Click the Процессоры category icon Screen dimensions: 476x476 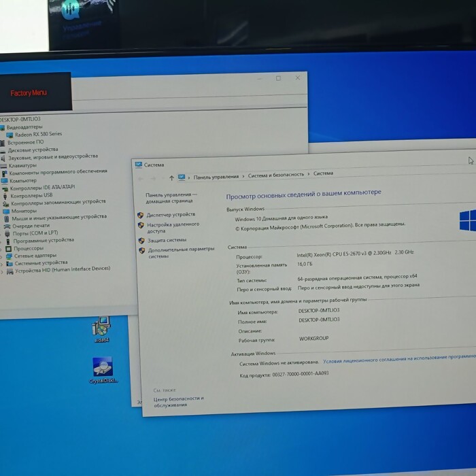8,249
